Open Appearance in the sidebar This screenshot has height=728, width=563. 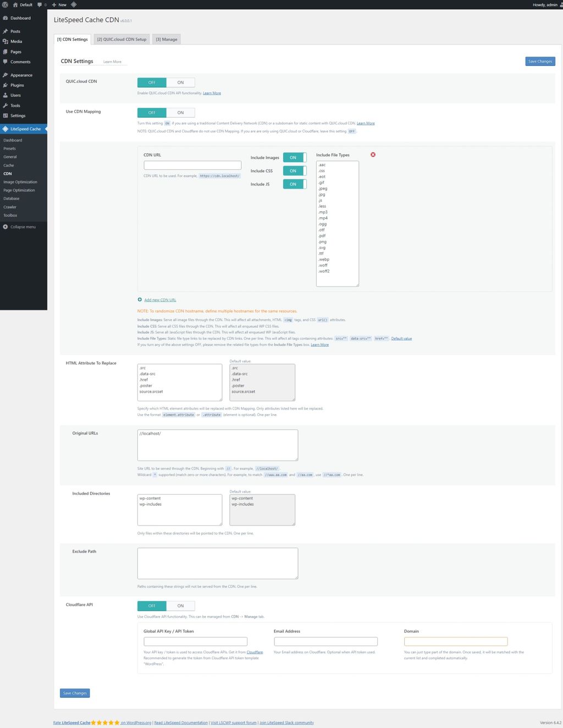click(24, 75)
